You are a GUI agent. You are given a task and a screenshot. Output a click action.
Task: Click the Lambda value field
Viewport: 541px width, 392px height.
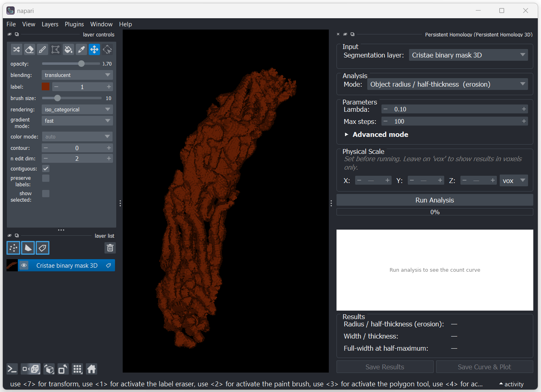coord(454,109)
